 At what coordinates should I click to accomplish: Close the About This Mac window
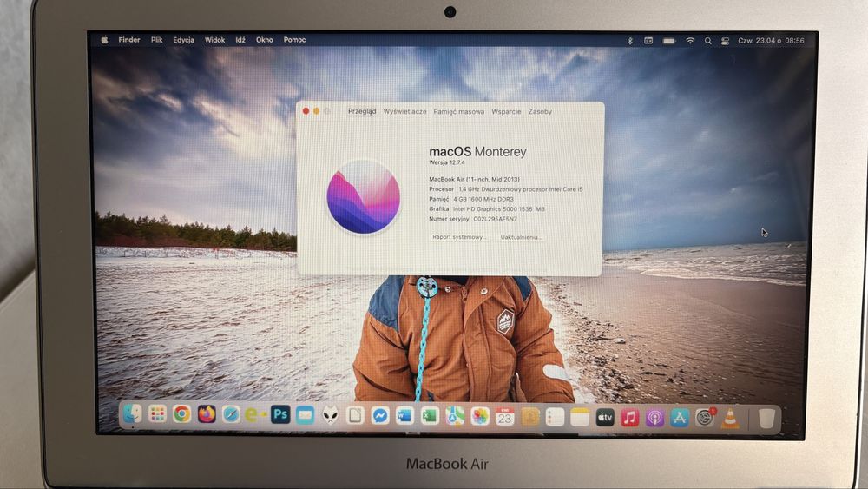[306, 111]
